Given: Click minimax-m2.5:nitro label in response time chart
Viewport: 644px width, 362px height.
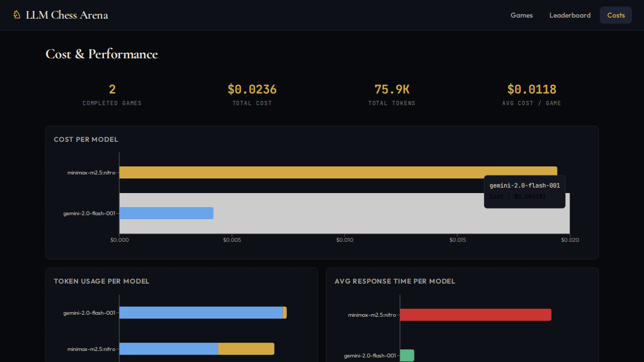Looking at the screenshot, I should tap(372, 315).
